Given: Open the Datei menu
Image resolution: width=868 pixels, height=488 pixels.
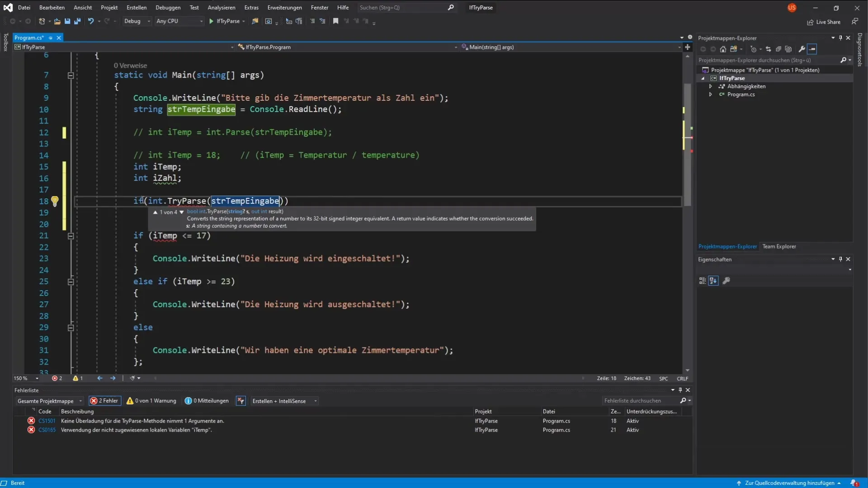Looking at the screenshot, I should point(24,8).
